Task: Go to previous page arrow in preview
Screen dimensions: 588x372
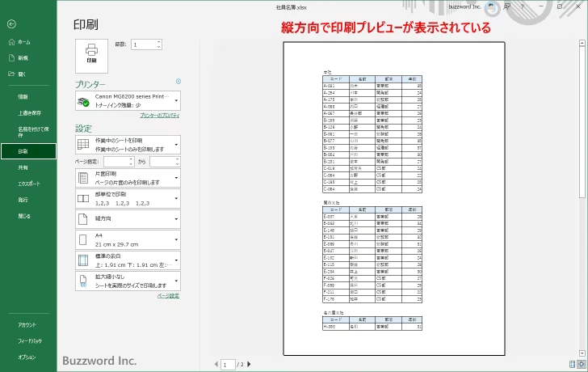Action: (216, 364)
